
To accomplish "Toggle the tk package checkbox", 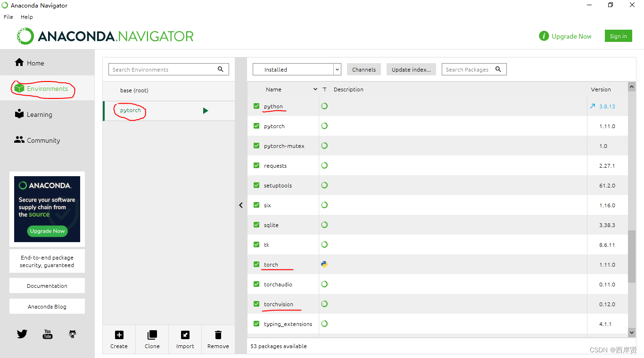I will (256, 244).
